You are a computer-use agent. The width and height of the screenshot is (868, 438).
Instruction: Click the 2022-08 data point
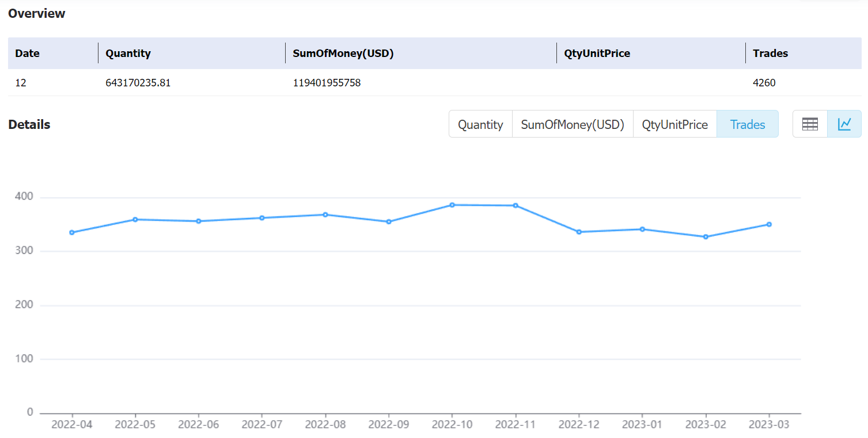325,215
